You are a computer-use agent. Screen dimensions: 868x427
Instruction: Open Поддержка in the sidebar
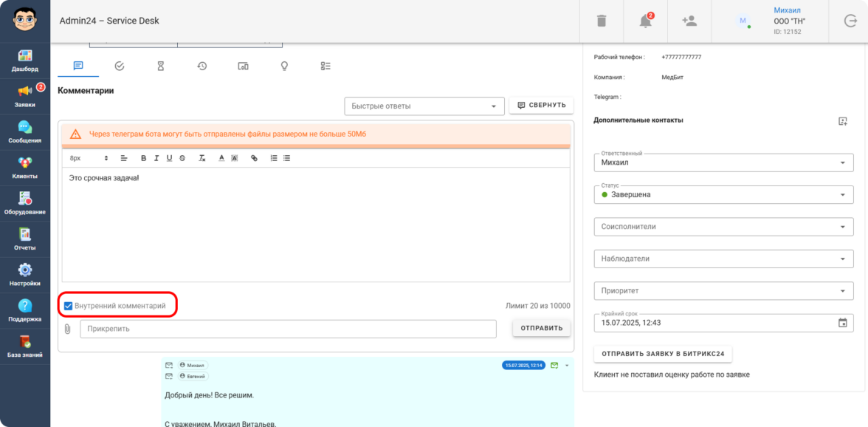coord(25,311)
